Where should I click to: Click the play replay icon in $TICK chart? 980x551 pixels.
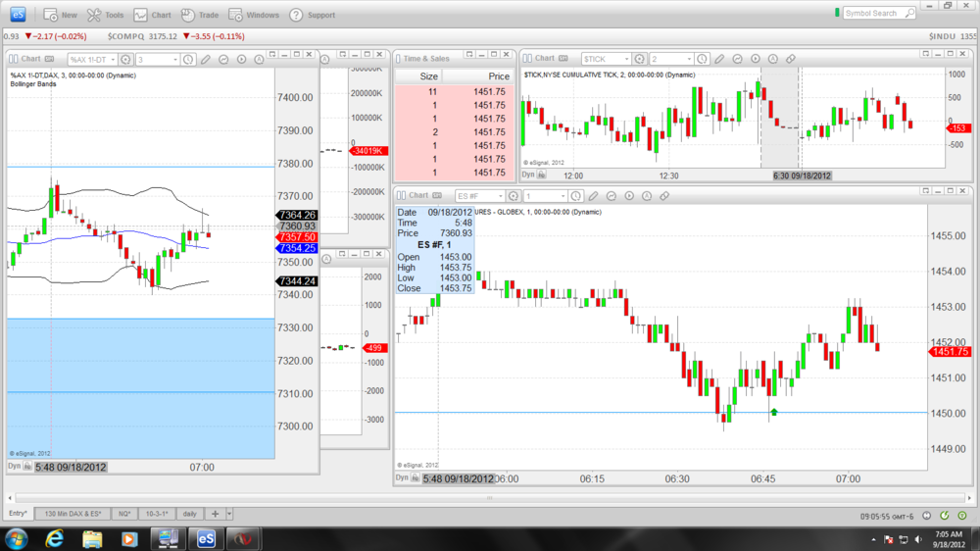[755, 59]
